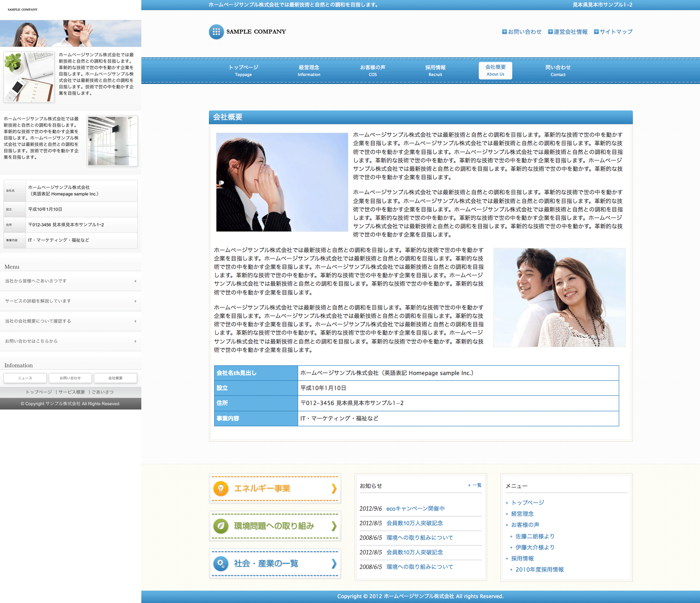The height and width of the screenshot is (603, 700).
Task: Expand 当社から皆様へごあいさつです sidebar menu arrow
Action: tap(135, 281)
